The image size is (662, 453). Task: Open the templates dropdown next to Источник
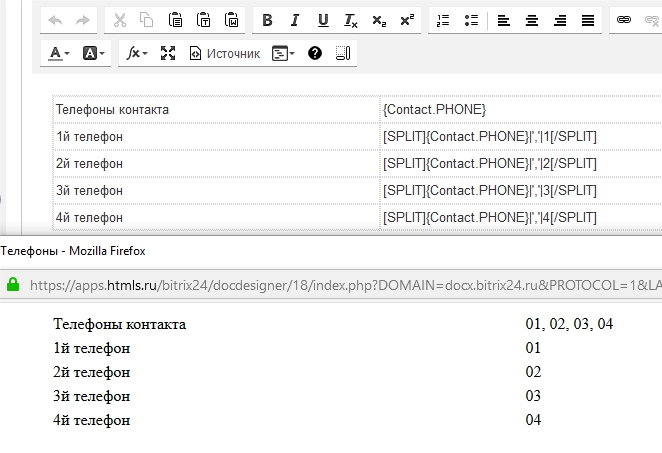[284, 53]
